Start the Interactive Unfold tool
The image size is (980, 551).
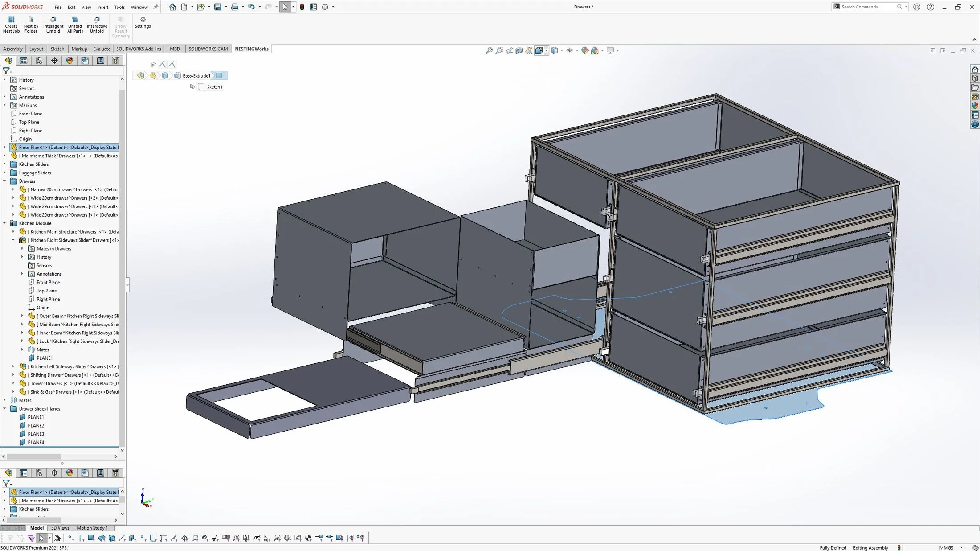97,25
